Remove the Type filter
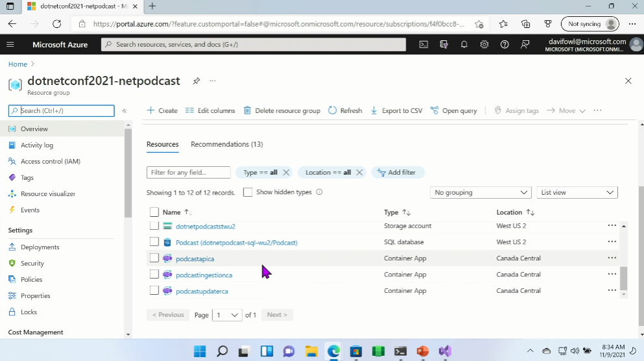The height and width of the screenshot is (361, 644). point(286,173)
